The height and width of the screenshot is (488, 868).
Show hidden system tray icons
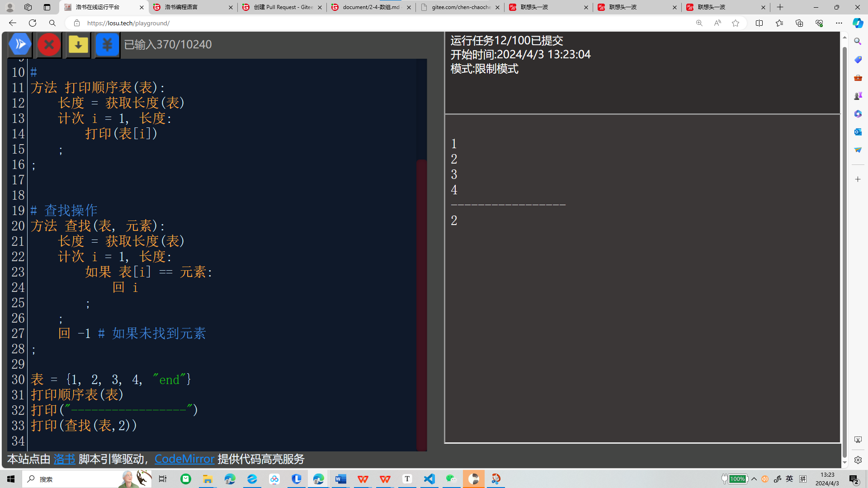point(754,479)
